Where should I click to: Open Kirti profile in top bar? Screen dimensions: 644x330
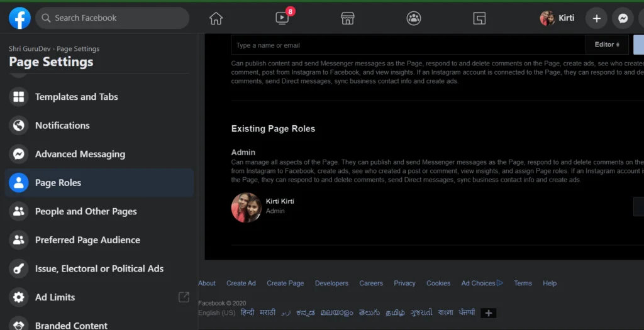(557, 18)
